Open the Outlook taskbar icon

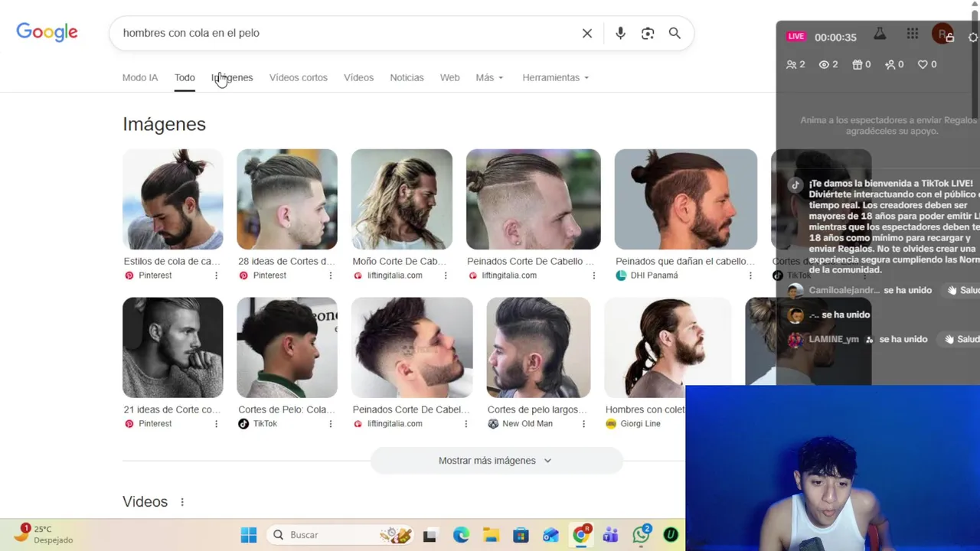pos(550,535)
